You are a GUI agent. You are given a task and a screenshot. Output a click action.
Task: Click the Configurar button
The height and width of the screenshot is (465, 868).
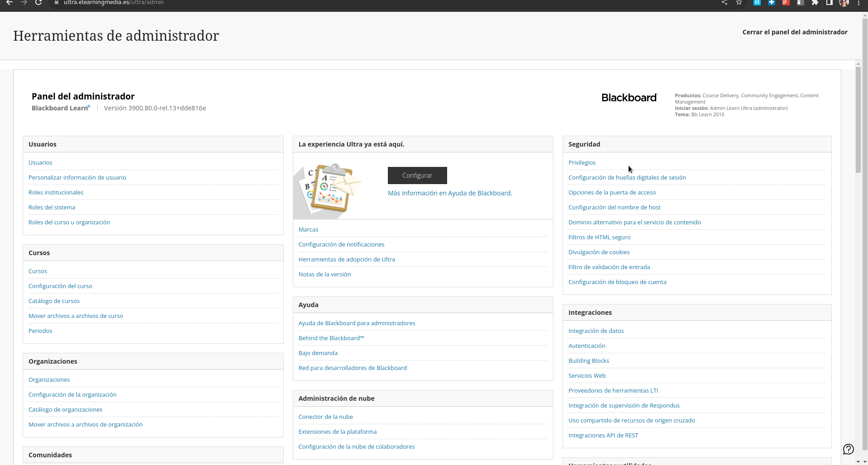417,176
